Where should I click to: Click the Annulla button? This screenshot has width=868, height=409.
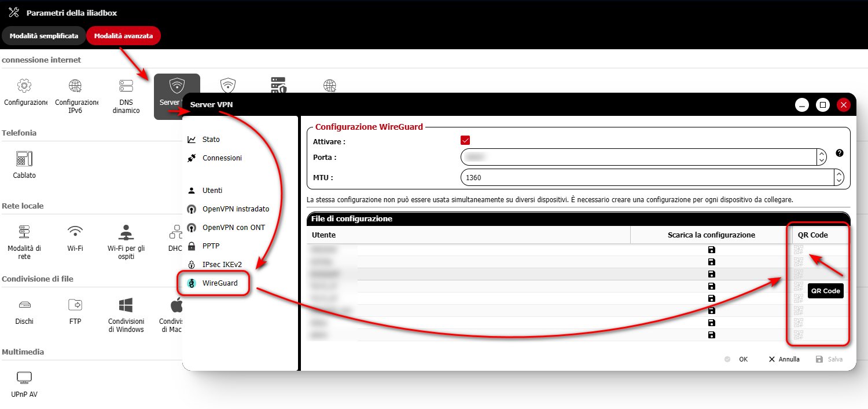pos(784,359)
